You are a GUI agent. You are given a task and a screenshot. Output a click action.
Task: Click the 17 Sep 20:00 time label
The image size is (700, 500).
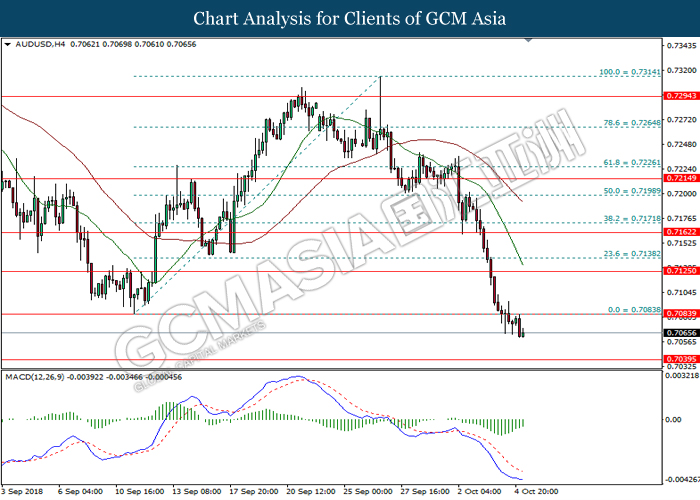[254, 491]
